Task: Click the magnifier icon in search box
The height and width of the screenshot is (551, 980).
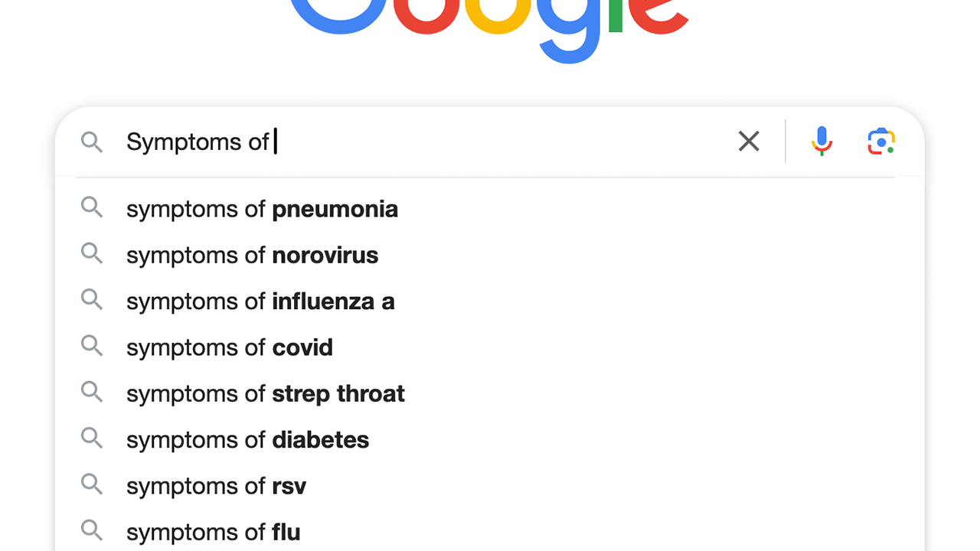Action: pyautogui.click(x=92, y=142)
